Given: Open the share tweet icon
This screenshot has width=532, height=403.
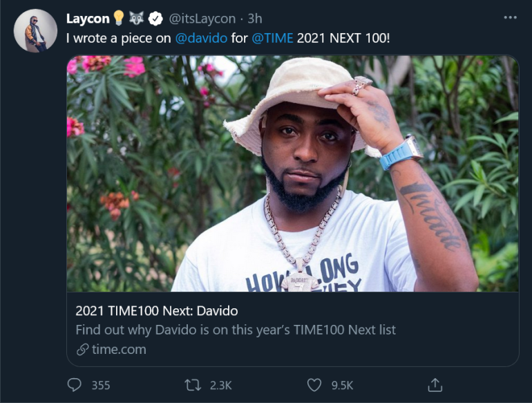Looking at the screenshot, I should pyautogui.click(x=435, y=384).
